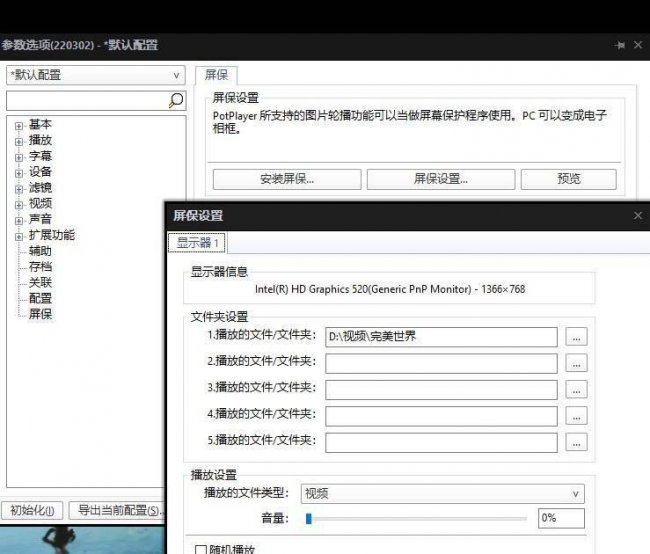Expand the 播放 tree node
Screen dimensions: 650x554
[19, 141]
